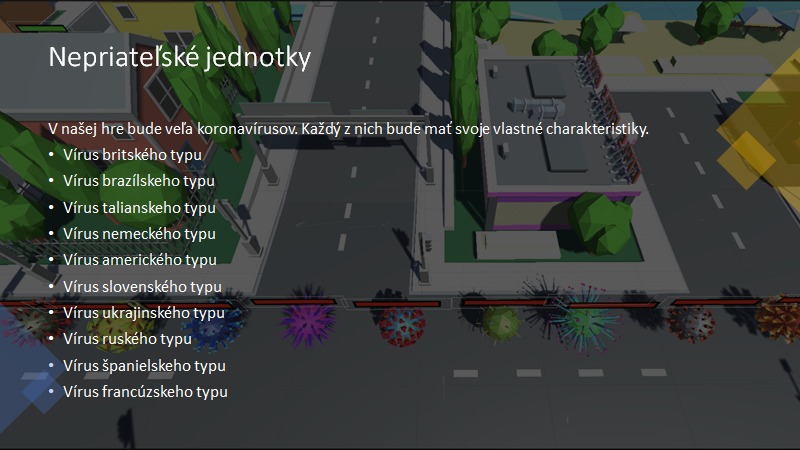Select the slide title 'Nepriateľské jednotky'
Screen dimensions: 800x450
tap(180, 57)
